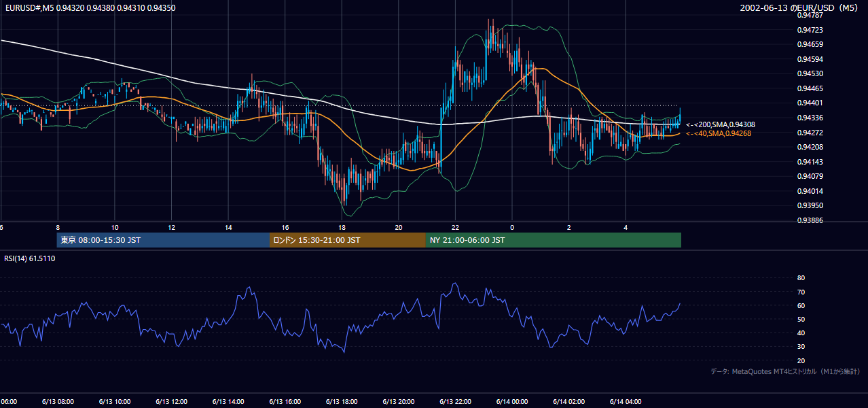Click price axis value 0.94079
This screenshot has width=868, height=408.
click(x=810, y=176)
